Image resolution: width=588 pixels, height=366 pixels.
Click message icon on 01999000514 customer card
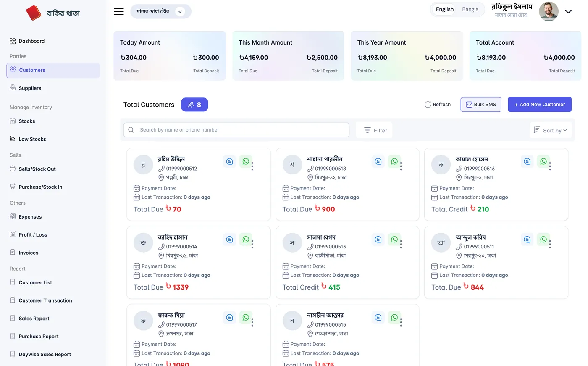[229, 240]
